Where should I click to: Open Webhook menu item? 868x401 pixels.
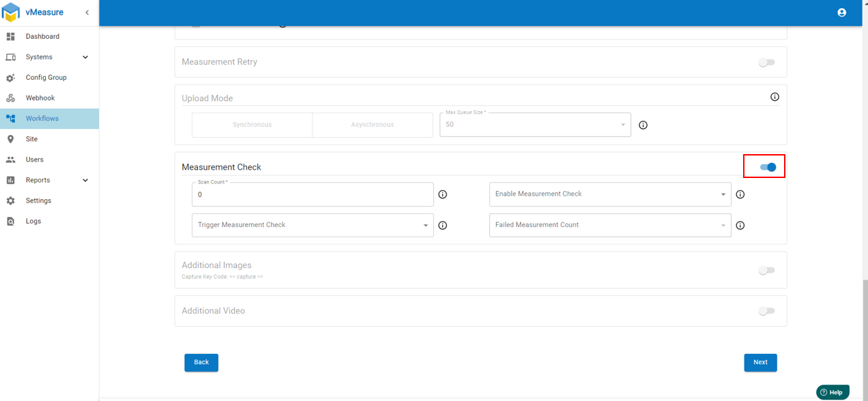pos(49,98)
